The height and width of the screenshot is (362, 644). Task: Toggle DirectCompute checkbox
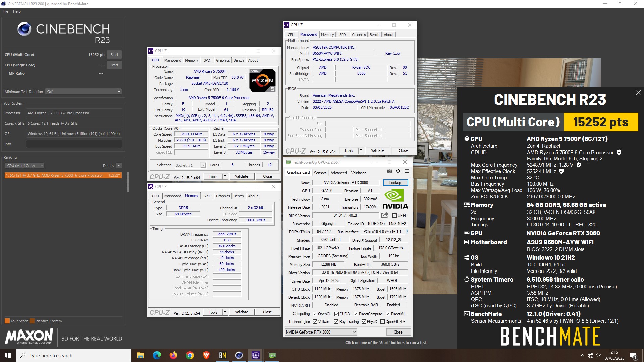click(356, 314)
